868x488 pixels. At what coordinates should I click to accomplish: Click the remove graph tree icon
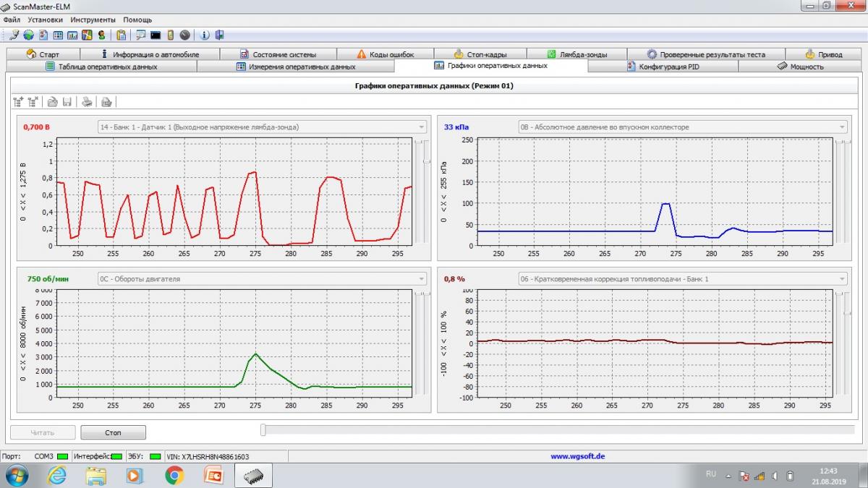click(33, 102)
